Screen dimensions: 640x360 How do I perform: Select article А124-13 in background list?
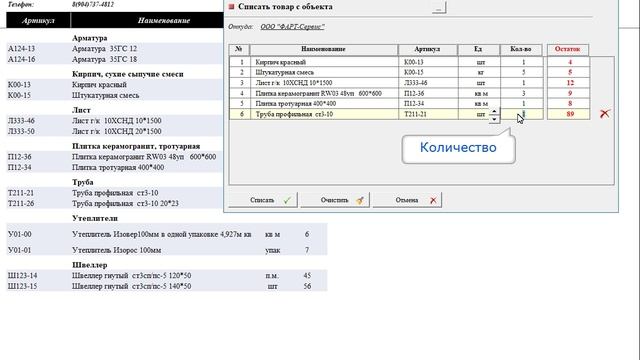22,49
